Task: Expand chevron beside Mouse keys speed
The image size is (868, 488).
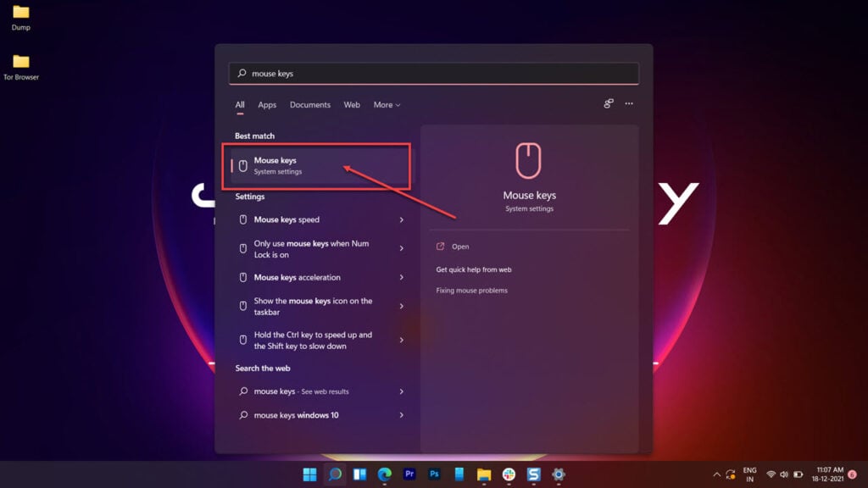Action: tap(401, 219)
